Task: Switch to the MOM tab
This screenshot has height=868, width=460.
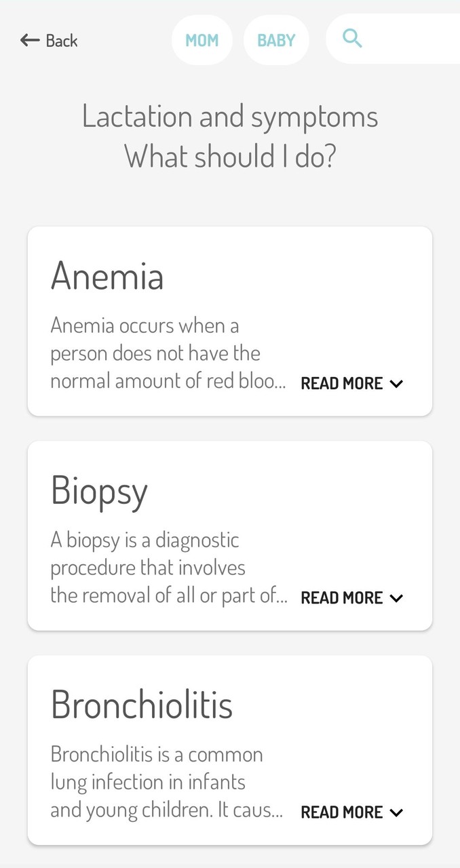Action: (202, 40)
